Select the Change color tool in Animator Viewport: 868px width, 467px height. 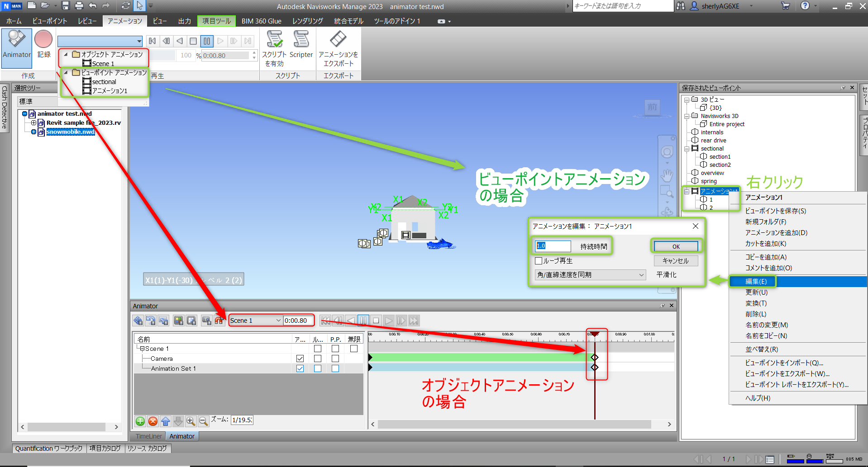click(179, 321)
